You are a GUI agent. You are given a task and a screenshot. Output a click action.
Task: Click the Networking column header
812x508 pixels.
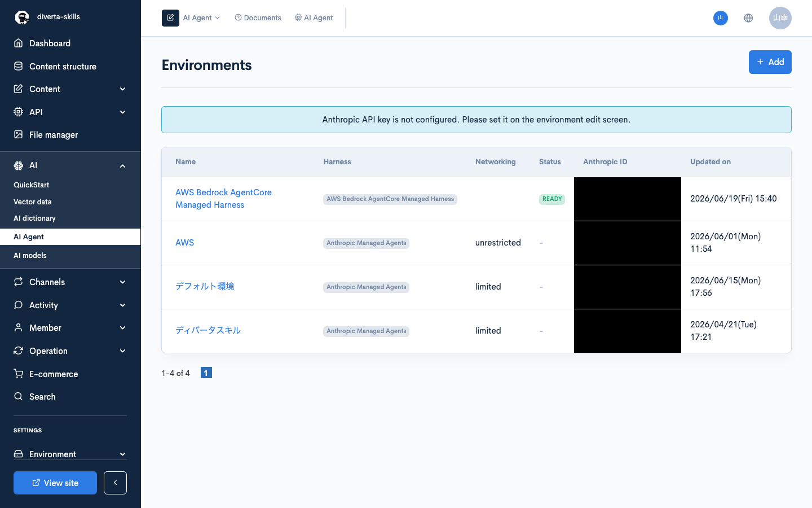pos(495,161)
